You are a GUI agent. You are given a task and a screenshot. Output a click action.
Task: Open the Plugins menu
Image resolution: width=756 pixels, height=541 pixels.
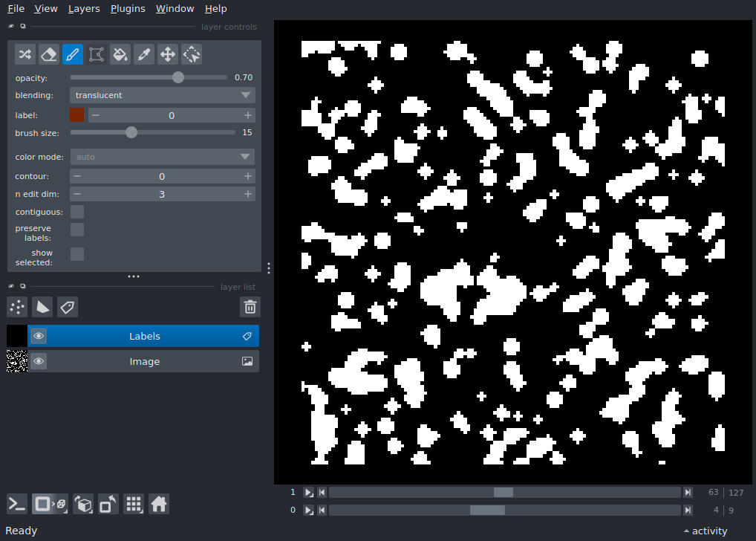click(127, 9)
